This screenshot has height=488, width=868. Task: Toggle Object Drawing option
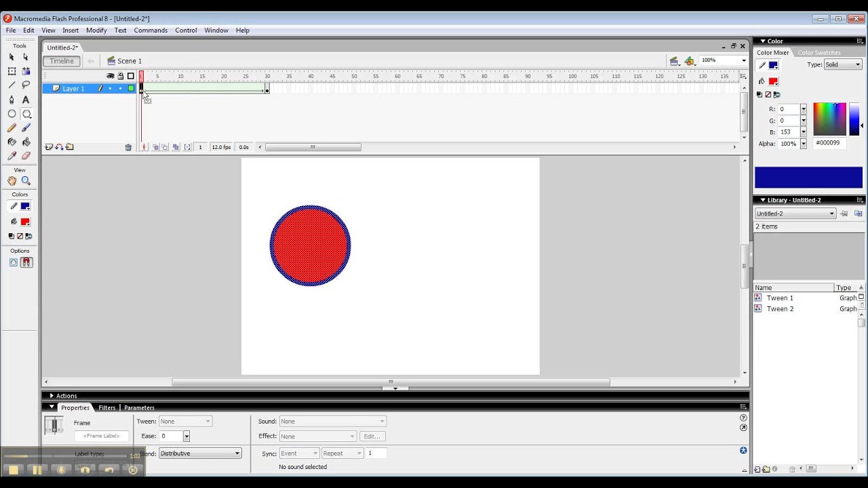[14, 262]
